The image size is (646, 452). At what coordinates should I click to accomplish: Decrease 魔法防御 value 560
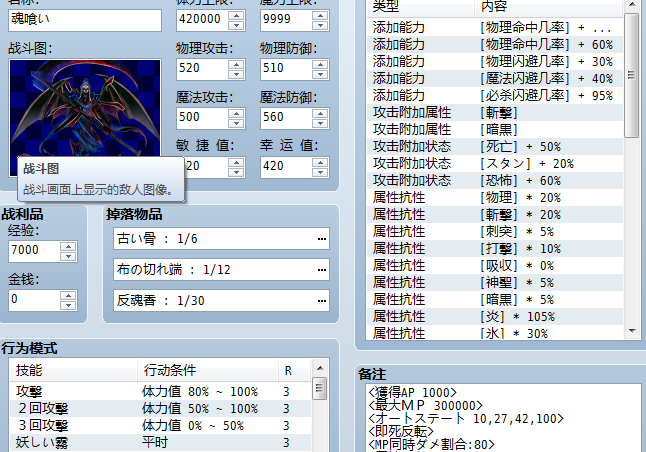(x=320, y=123)
